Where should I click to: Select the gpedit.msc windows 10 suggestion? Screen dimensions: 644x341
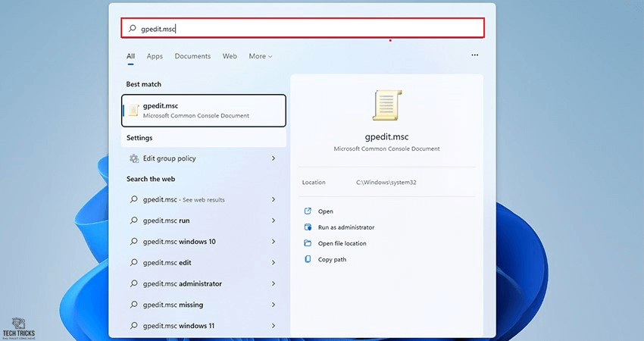[203, 242]
